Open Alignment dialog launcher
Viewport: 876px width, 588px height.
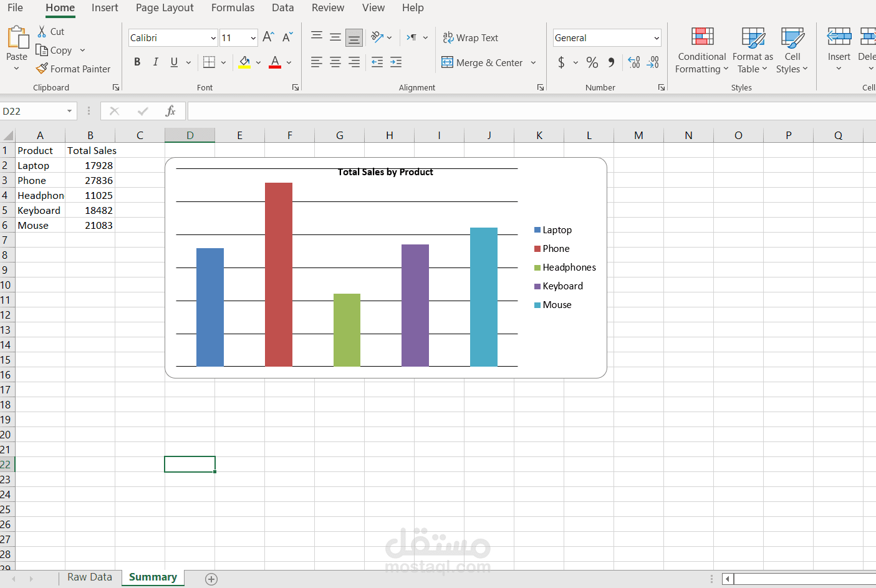pyautogui.click(x=541, y=87)
